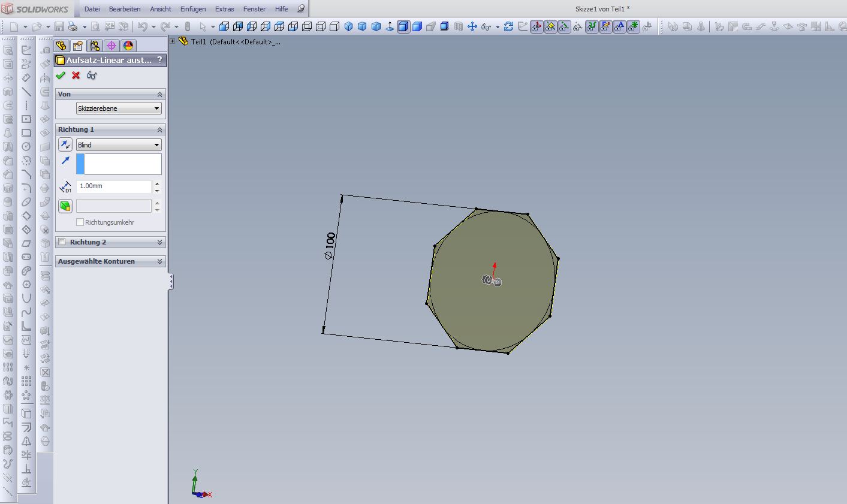Image resolution: width=847 pixels, height=504 pixels.
Task: Collapse the Von section
Action: coord(160,95)
